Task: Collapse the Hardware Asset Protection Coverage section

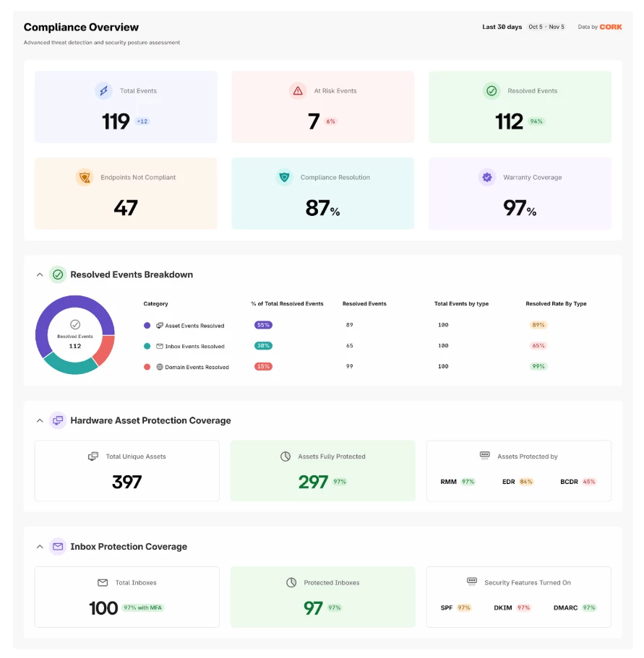Action: click(x=40, y=420)
